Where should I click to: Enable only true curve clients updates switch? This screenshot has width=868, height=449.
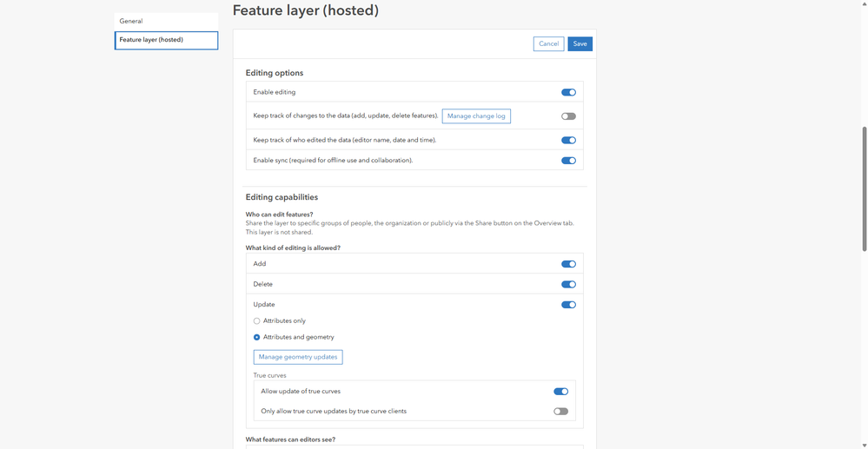point(560,412)
